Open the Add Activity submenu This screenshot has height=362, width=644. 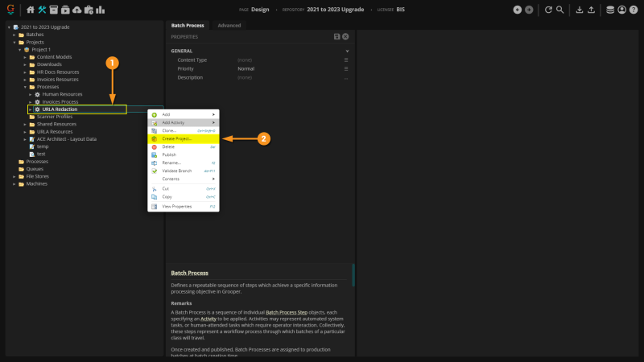184,123
